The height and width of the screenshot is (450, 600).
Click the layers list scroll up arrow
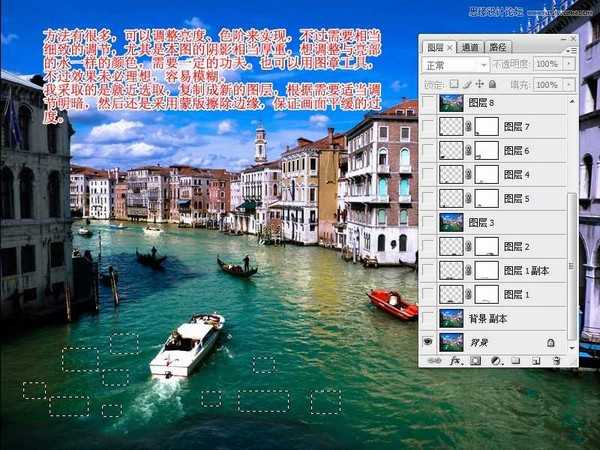pos(572,101)
